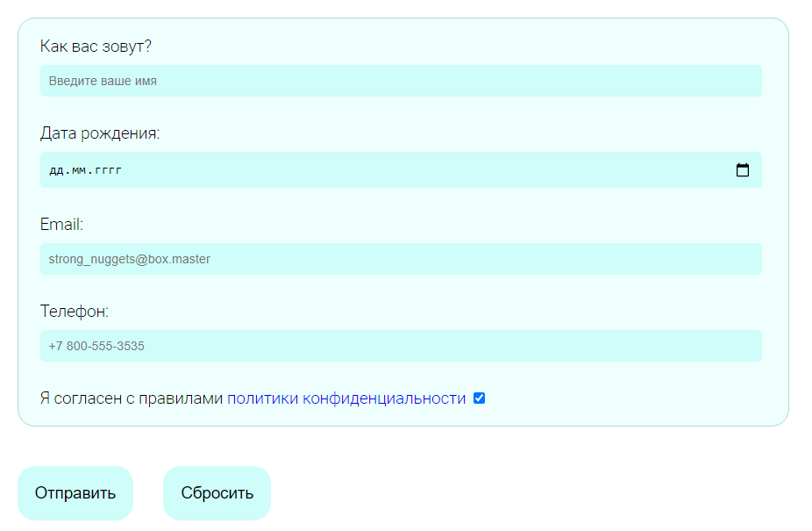Focus the birth date field дд.мм.гггг
The image size is (812, 531).
point(401,170)
